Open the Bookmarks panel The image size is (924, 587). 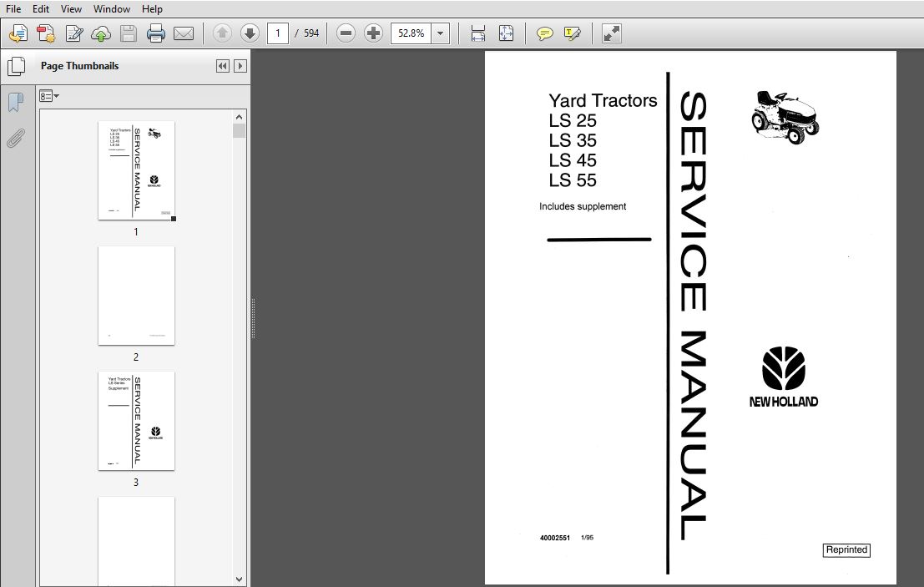[16, 102]
